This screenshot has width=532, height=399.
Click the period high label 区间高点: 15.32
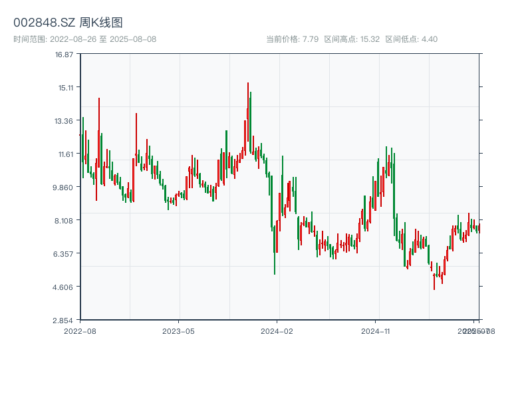(352, 39)
